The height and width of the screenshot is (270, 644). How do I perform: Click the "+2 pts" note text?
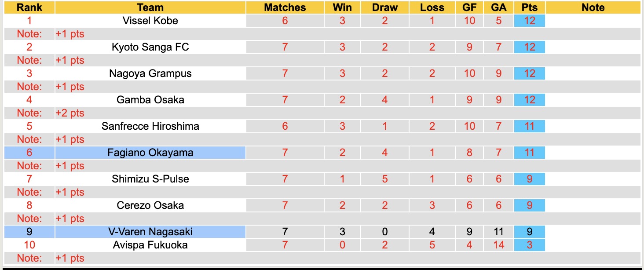click(x=70, y=113)
